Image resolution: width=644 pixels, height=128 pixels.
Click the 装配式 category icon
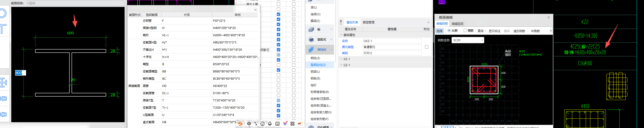click(x=311, y=40)
